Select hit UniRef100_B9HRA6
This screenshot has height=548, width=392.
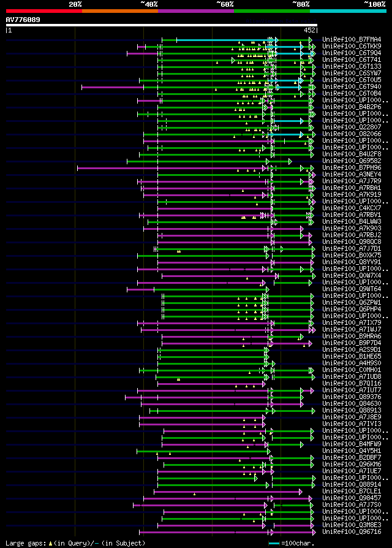point(352,336)
